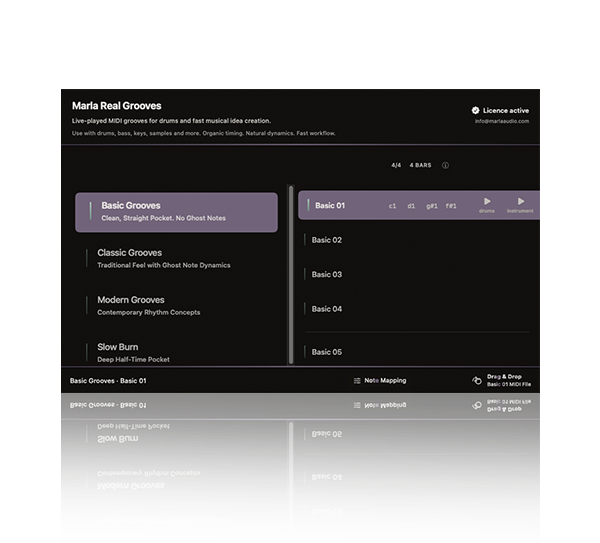The image size is (600, 543).
Task: Select the Basic Grooves category
Action: tap(176, 212)
